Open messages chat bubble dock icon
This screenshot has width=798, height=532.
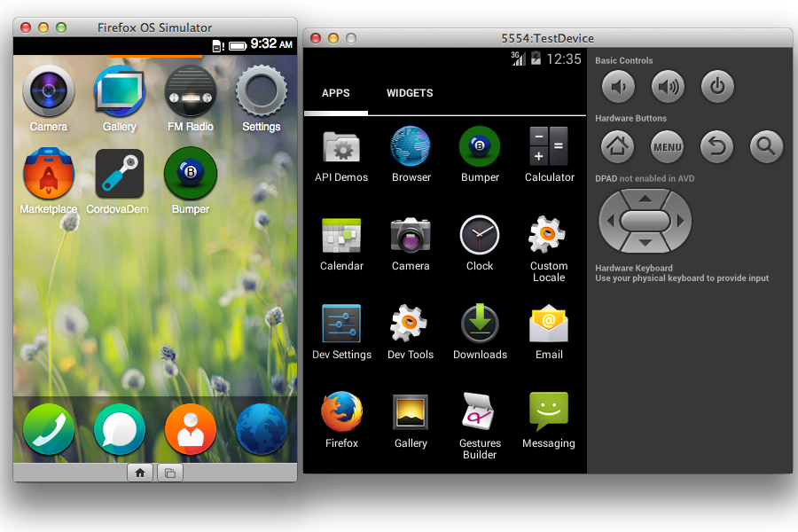click(120, 429)
